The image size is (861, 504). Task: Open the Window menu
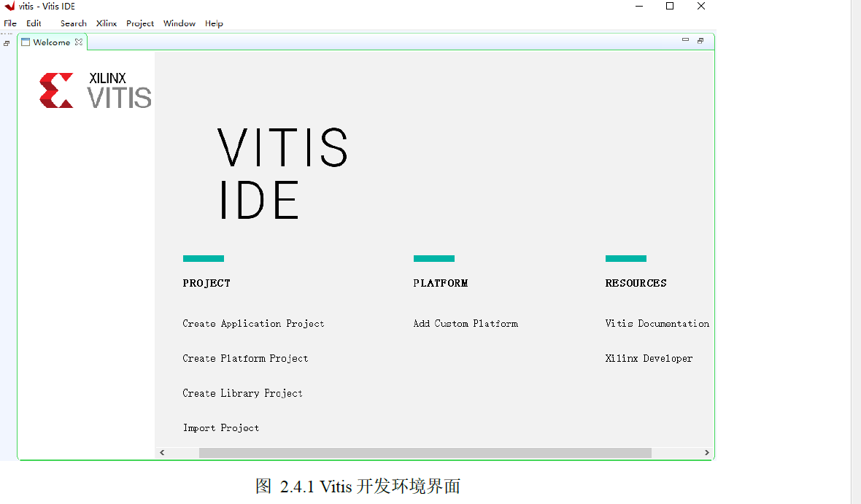point(179,23)
